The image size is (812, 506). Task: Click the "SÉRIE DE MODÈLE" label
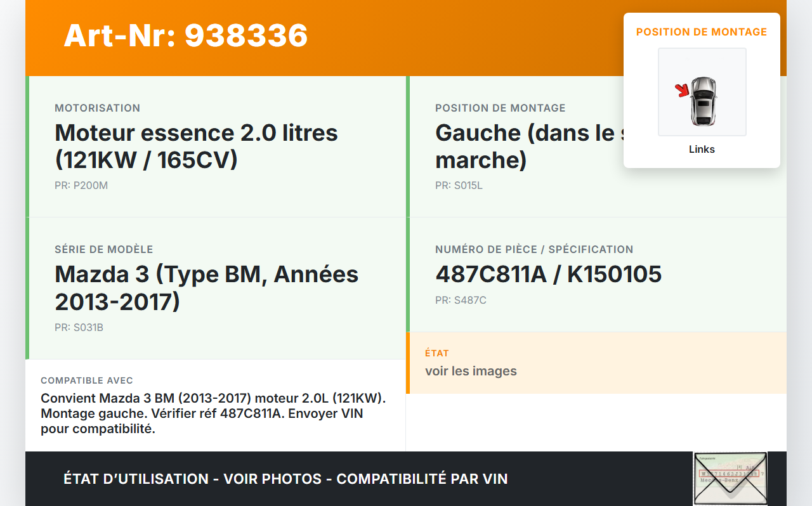(x=104, y=250)
